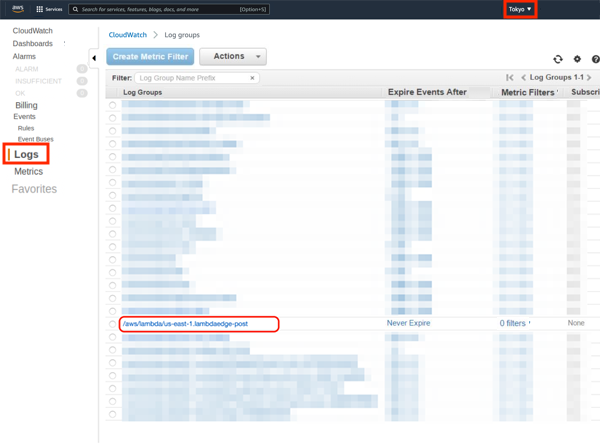Screen dimensions: 600x445
Task: Show alarms in OK state
Action: coord(20,93)
